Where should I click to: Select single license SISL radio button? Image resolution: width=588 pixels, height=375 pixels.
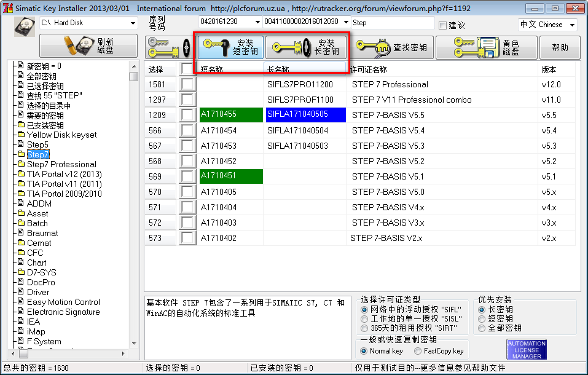pos(364,319)
